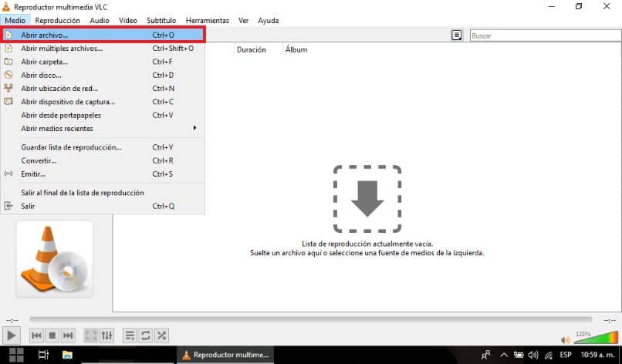Switch ESP input language indicator

click(x=566, y=355)
